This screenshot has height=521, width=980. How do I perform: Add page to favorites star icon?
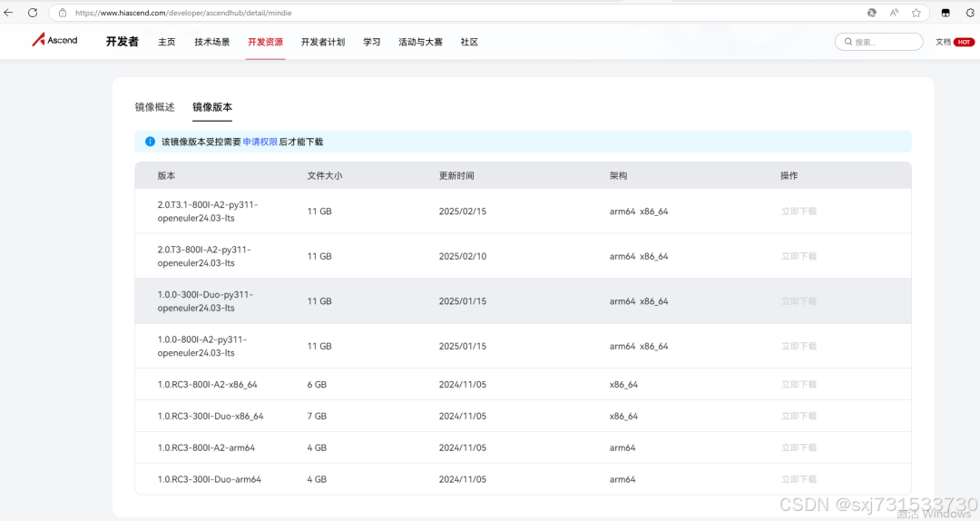916,13
